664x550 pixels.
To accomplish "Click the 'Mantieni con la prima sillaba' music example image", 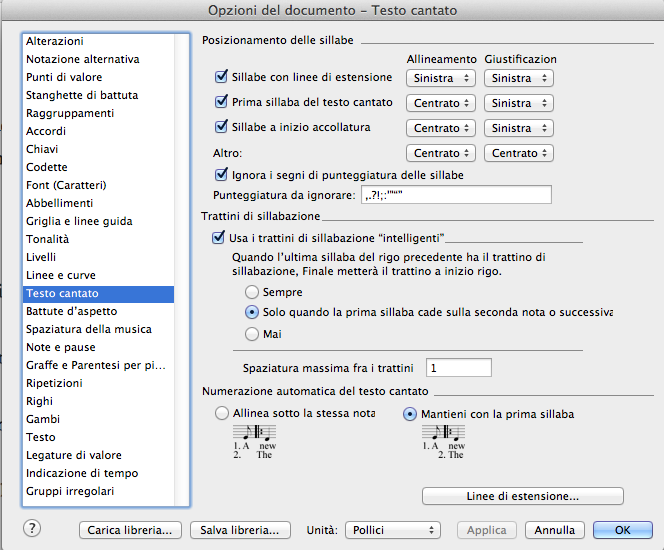I will click(444, 441).
